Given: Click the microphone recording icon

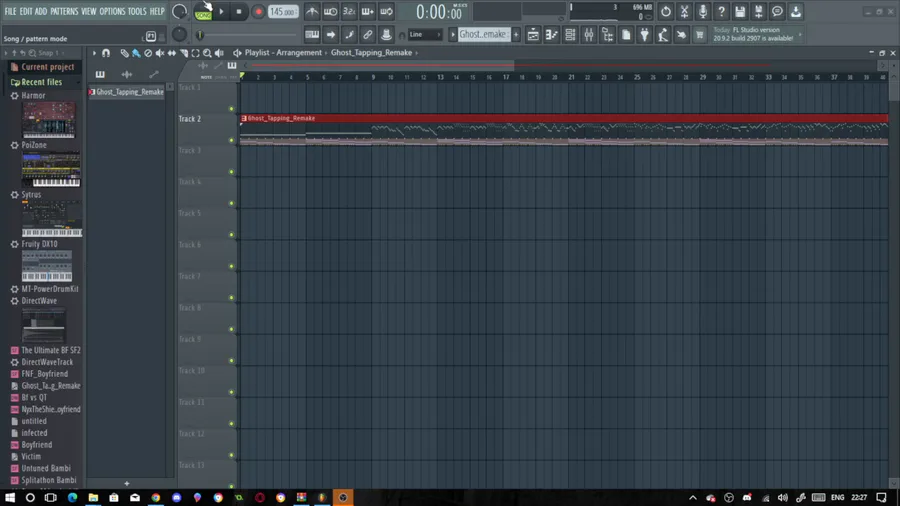Looking at the screenshot, I should coord(703,11).
